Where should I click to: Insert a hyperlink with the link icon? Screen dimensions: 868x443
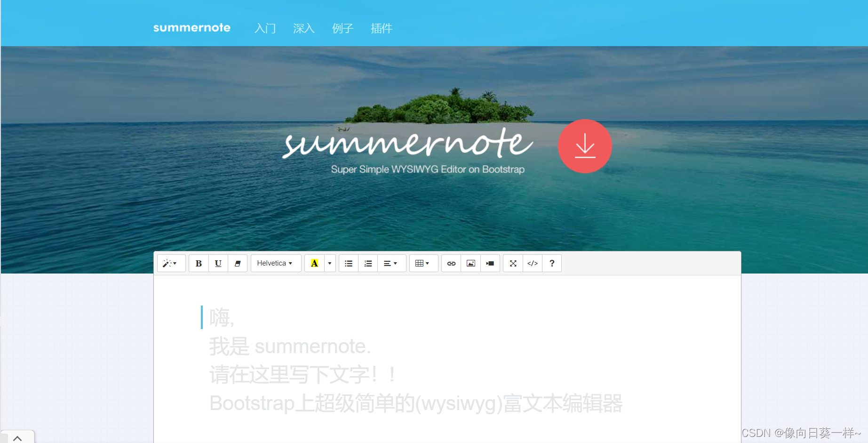pyautogui.click(x=451, y=263)
